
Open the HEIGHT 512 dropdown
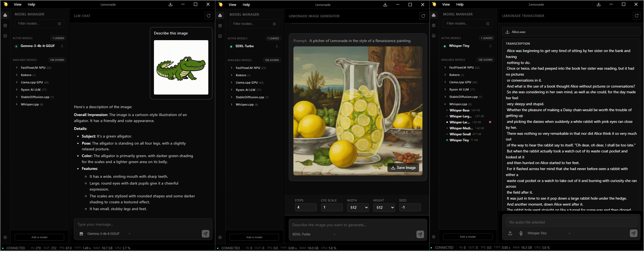[x=384, y=208]
